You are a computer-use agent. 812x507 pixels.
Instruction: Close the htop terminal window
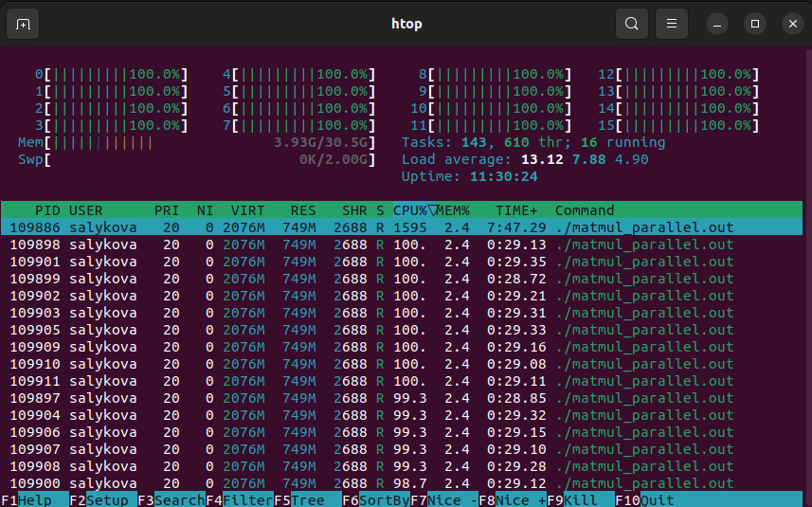tap(793, 24)
